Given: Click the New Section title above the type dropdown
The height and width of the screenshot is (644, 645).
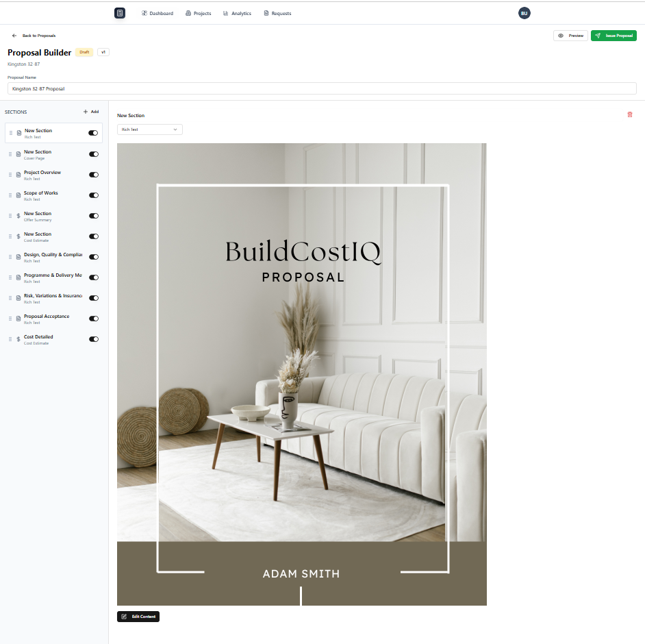Looking at the screenshot, I should tap(131, 116).
